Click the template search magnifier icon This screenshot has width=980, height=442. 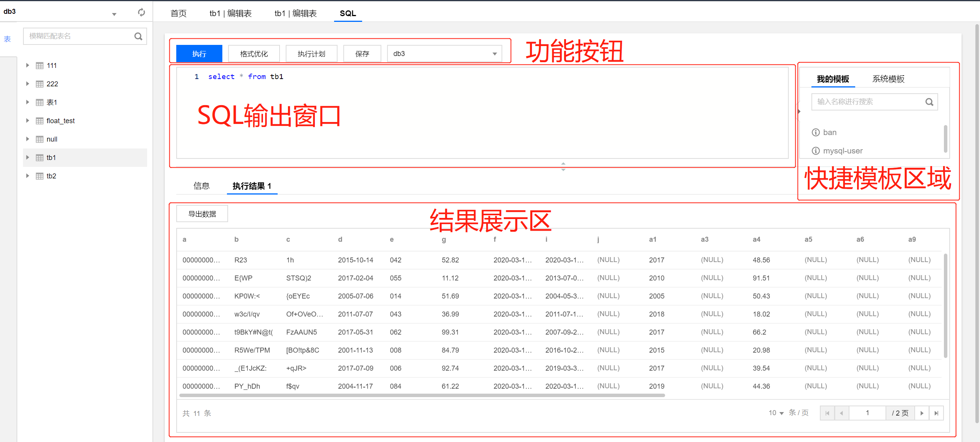pyautogui.click(x=929, y=102)
